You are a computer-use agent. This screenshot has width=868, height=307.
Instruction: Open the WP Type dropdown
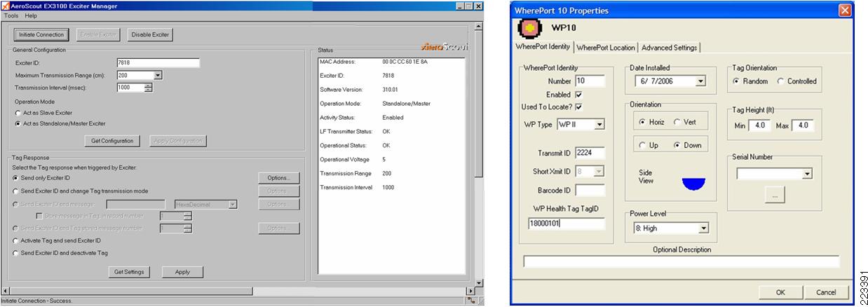pyautogui.click(x=599, y=125)
